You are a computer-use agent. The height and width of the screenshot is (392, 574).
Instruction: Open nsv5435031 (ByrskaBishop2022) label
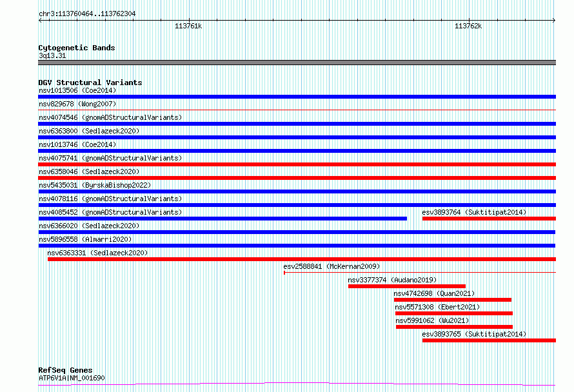[x=95, y=185]
